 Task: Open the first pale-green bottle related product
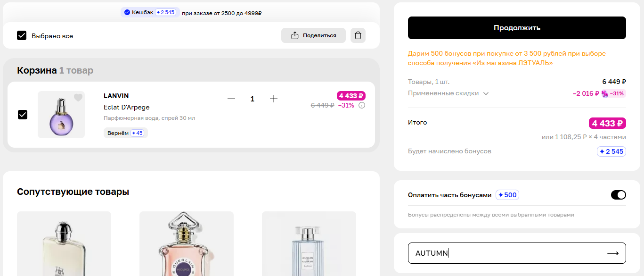[64, 243]
